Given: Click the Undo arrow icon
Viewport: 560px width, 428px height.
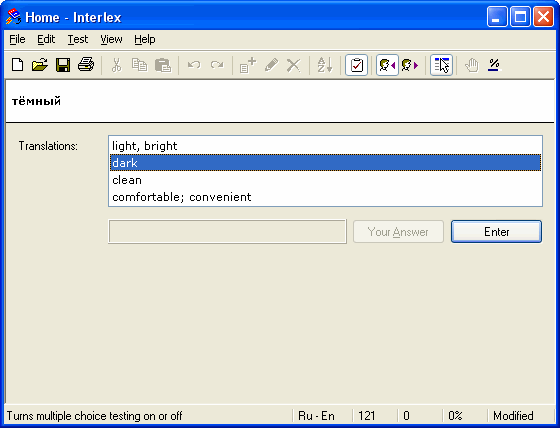Looking at the screenshot, I should click(194, 65).
